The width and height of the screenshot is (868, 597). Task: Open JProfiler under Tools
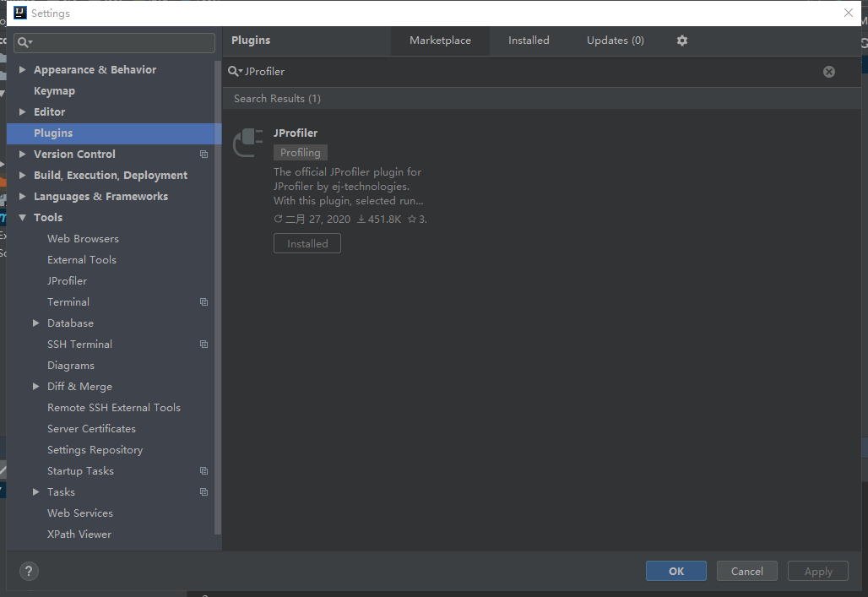coord(67,281)
